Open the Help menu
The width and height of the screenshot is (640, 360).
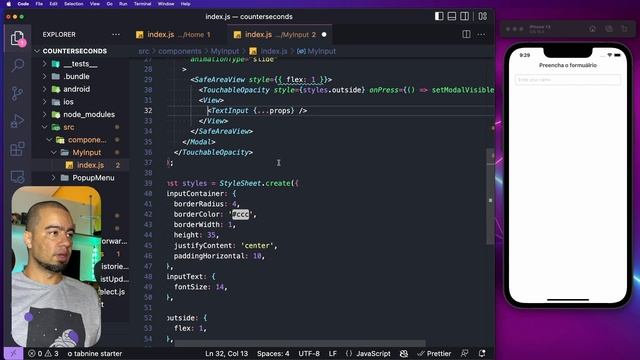[186, 4]
